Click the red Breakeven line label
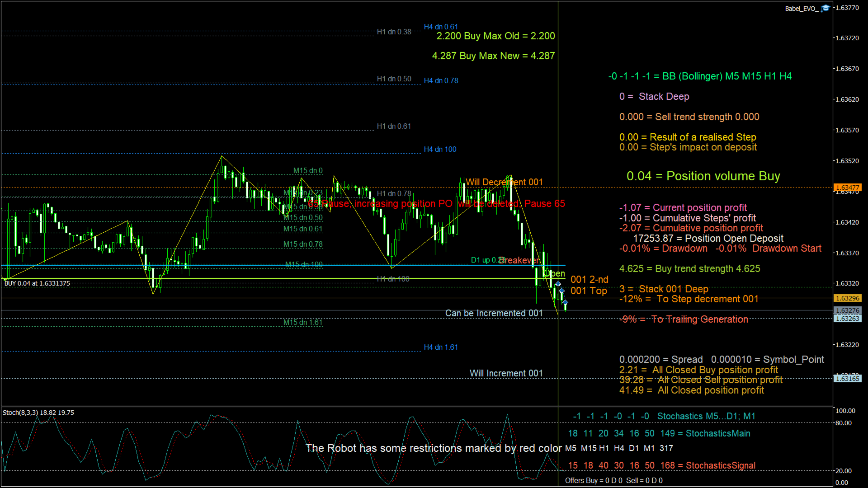This screenshot has height=488, width=868. pyautogui.click(x=519, y=261)
